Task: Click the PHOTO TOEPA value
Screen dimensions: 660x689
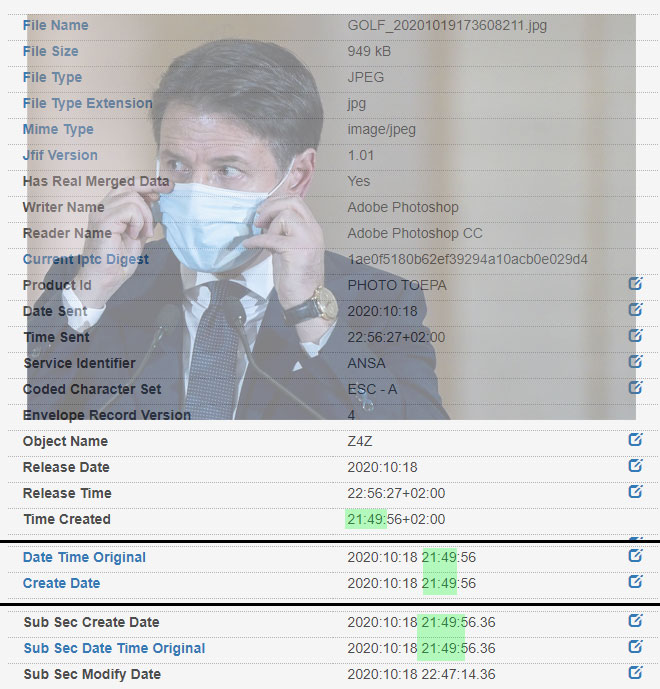Action: pyautogui.click(x=397, y=285)
